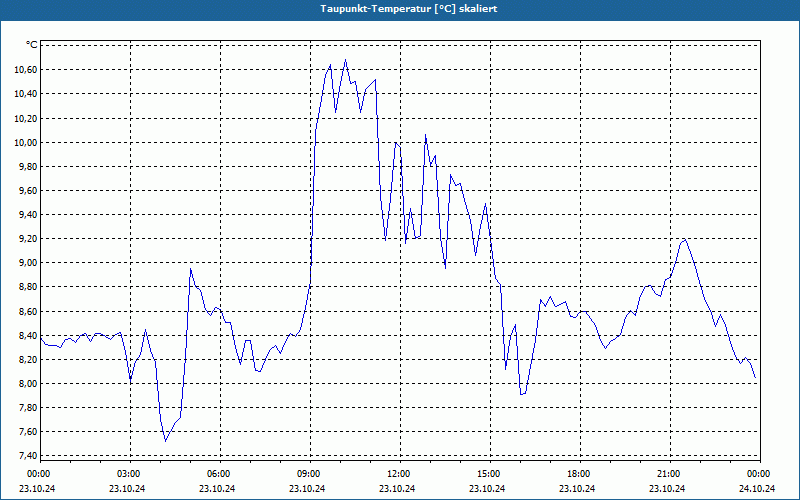
Task: Click the '00:00' time label above 24.10.24
Action: 758,474
